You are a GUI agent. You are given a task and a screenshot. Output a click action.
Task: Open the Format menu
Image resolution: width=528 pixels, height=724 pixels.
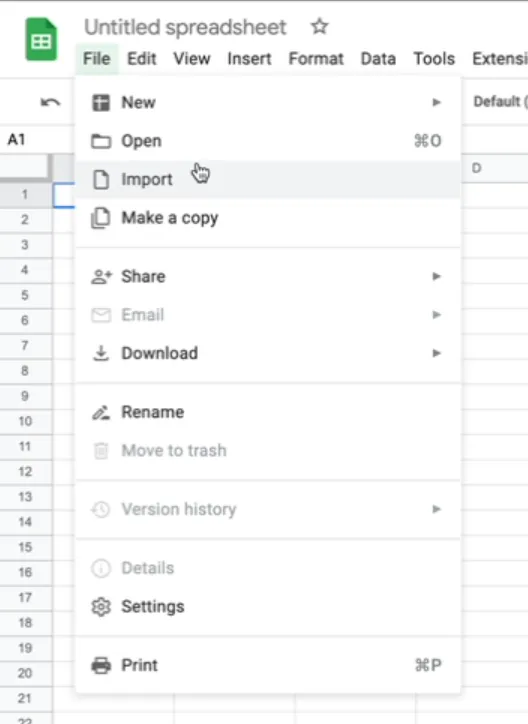pos(316,59)
